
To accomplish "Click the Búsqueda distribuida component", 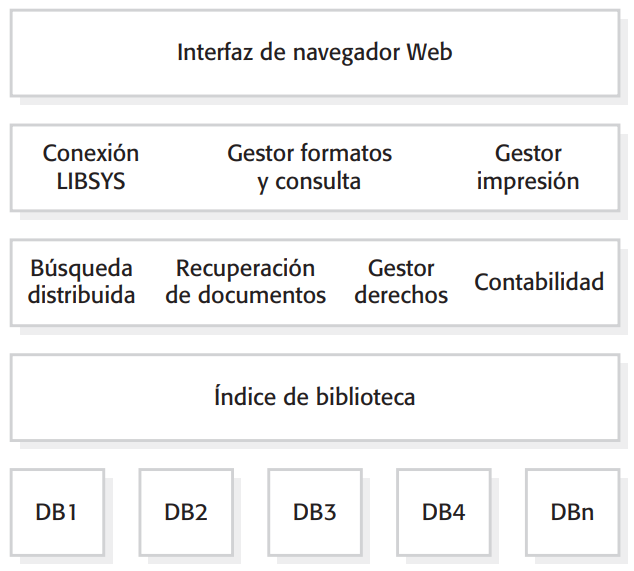I will coord(81,282).
